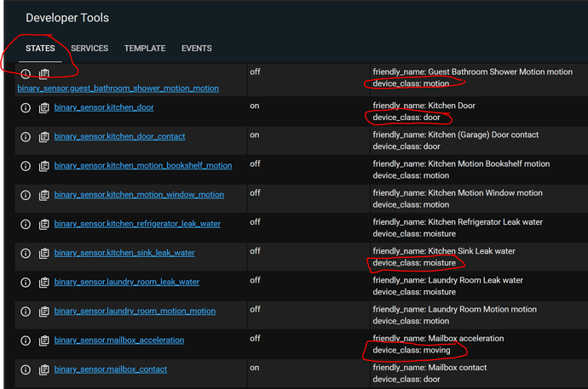Switch to the States tab
Screen dimensions: 588x389
[x=40, y=49]
